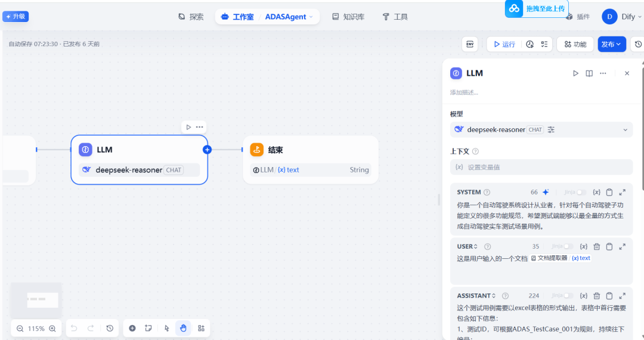This screenshot has width=644, height=340.
Task: Toggle Jinja for USER message
Action: [x=568, y=247]
